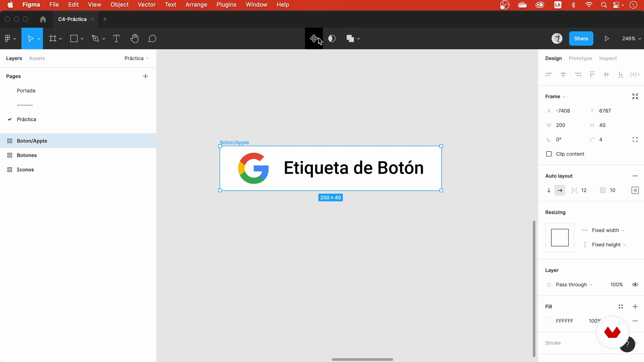Align selection to the bottom
The width and height of the screenshot is (644, 362).
click(x=621, y=74)
